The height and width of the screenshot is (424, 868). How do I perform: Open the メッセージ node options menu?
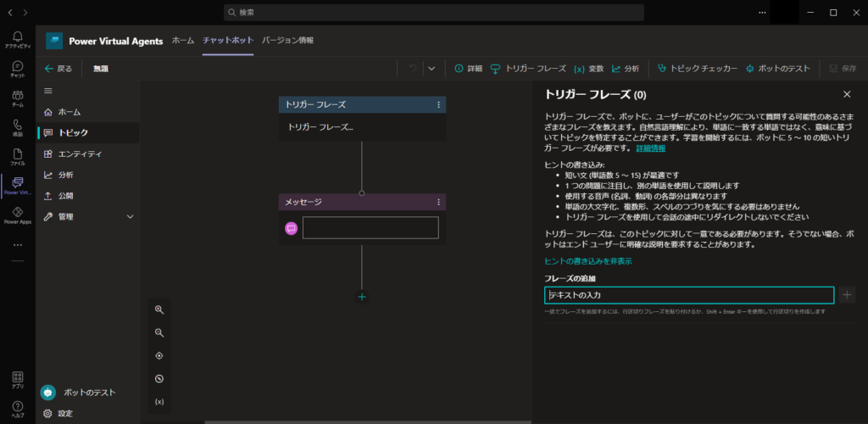point(439,202)
